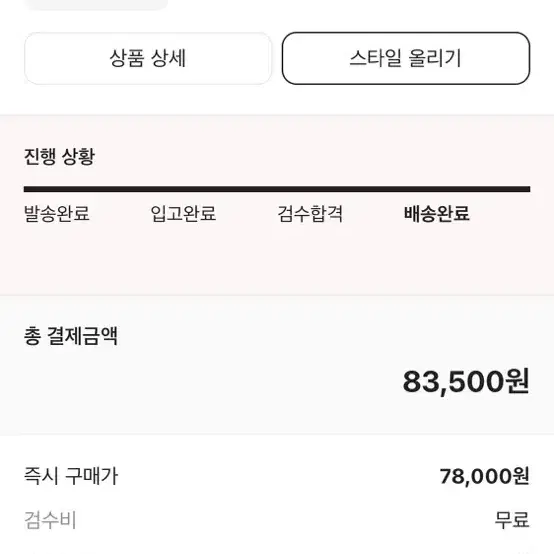Select the 발송완료 step label
Screen dimensions: 554x554
[57, 213]
